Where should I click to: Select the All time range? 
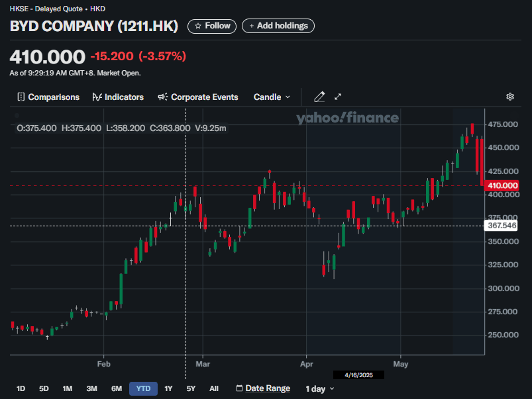pos(214,388)
